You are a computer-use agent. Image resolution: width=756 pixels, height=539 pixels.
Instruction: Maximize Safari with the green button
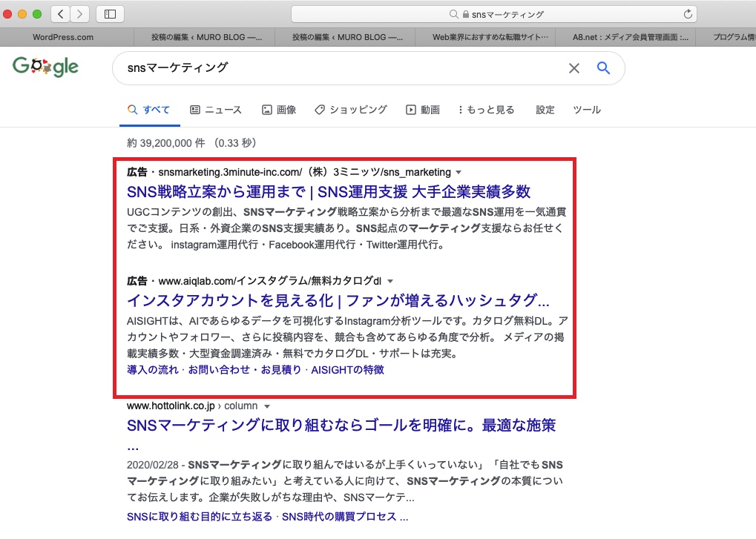point(37,14)
